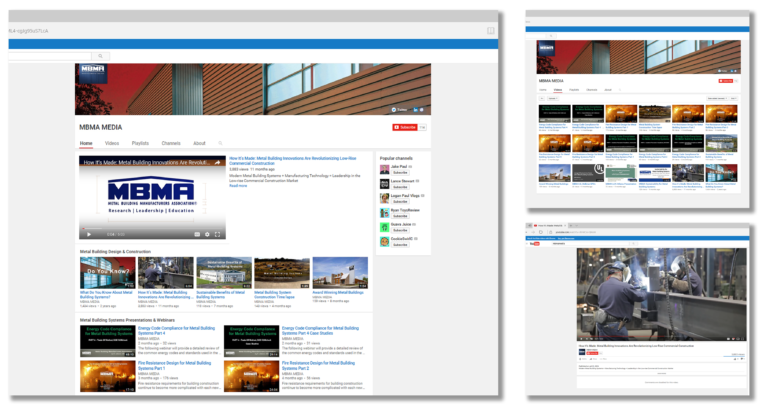This screenshot has width=768, height=415.
Task: Click the welding video in bottom-right window
Action: pos(661,294)
